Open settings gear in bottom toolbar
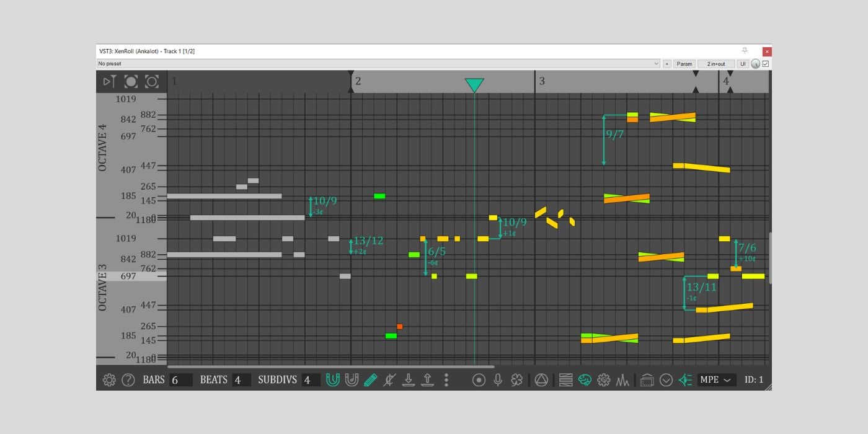Viewport: 868px width, 434px height. click(109, 380)
